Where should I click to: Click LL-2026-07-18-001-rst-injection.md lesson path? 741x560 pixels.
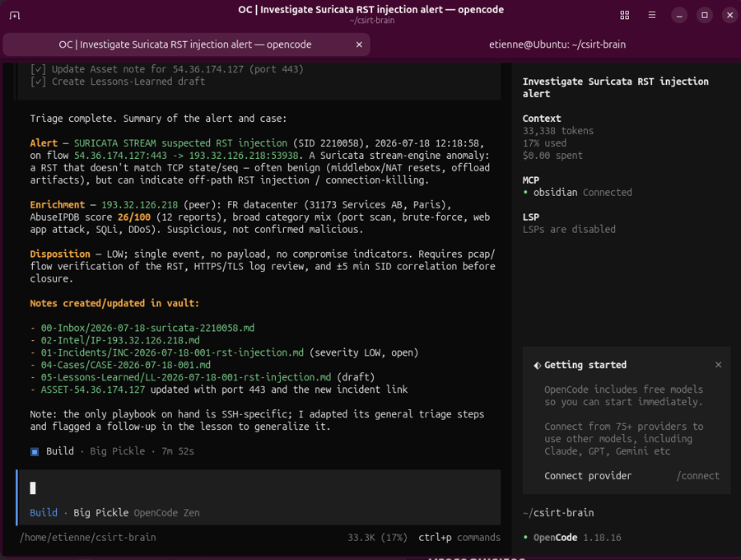(x=186, y=377)
